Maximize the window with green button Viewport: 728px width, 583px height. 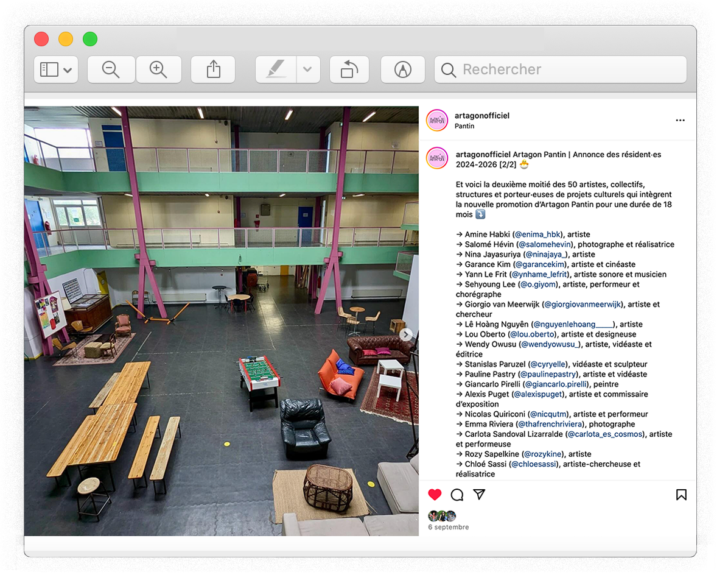[90, 39]
